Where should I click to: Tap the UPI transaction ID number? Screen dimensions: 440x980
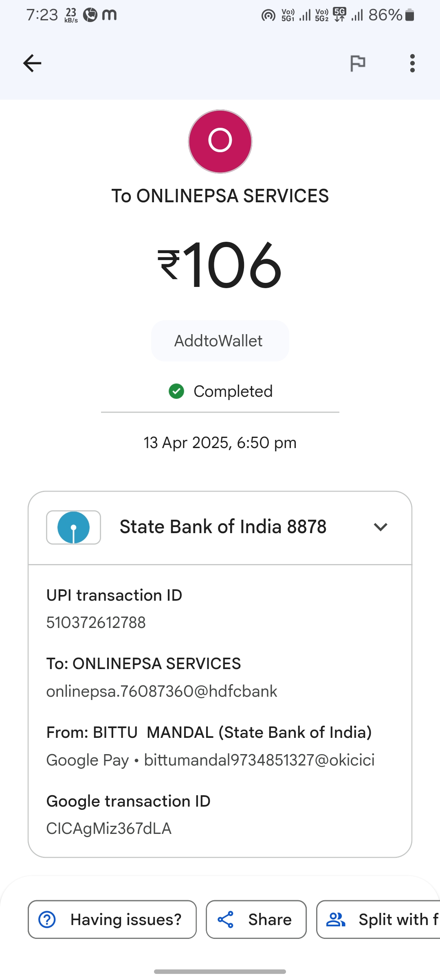(96, 622)
